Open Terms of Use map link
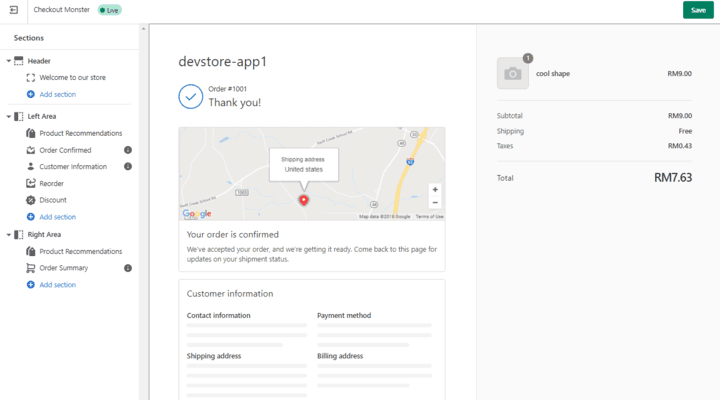 click(429, 216)
